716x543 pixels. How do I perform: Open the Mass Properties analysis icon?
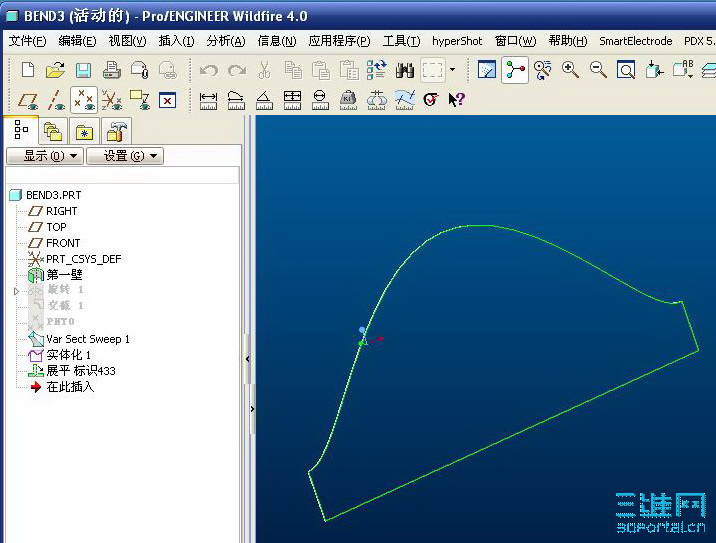click(x=348, y=100)
